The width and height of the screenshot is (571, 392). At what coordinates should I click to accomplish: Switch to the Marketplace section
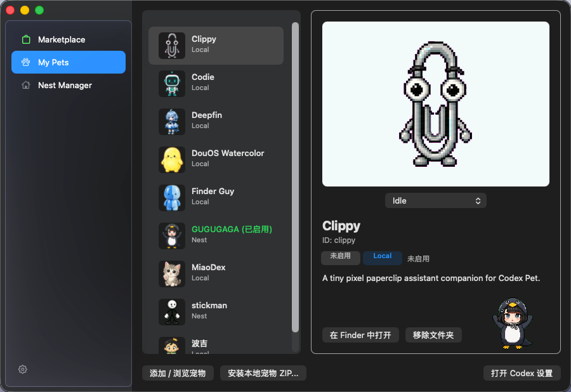tap(69, 39)
